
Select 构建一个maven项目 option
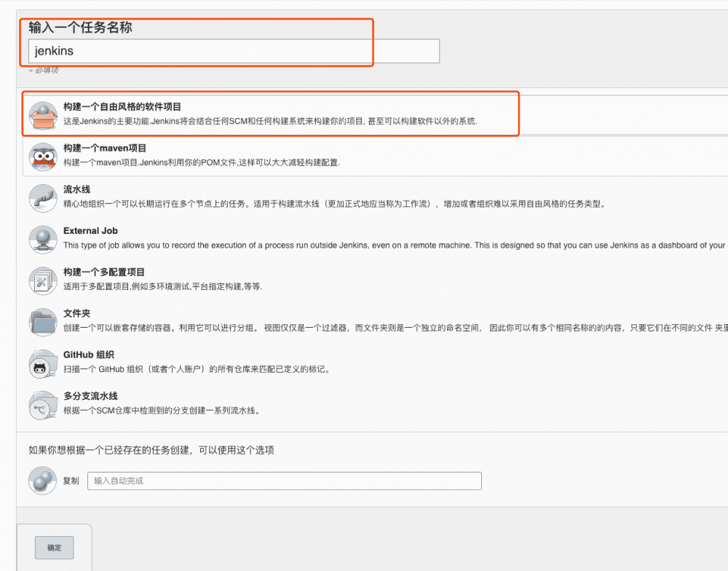(x=106, y=148)
